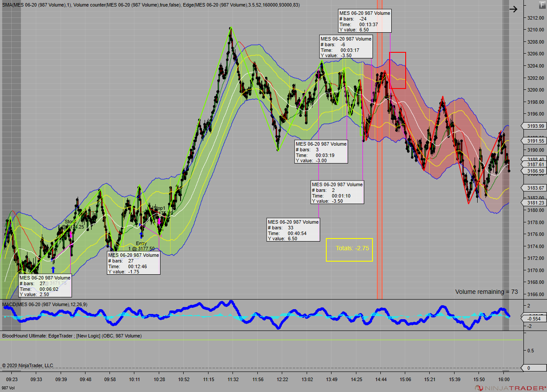Viewport: 547px width, 392px height.
Task: Select the red rectangle drawing near 15:06
Action: point(397,70)
